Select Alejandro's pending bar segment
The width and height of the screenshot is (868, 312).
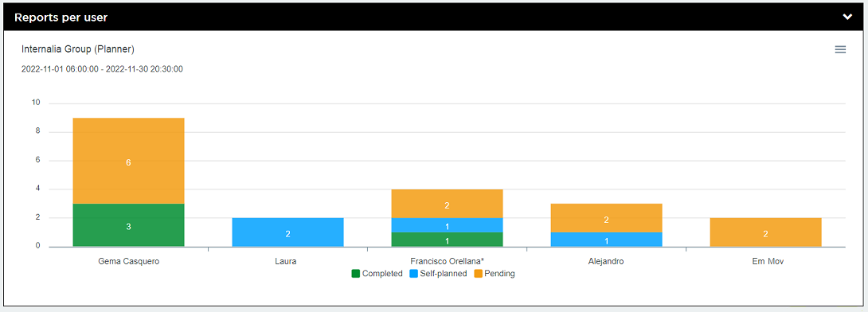[x=606, y=218]
